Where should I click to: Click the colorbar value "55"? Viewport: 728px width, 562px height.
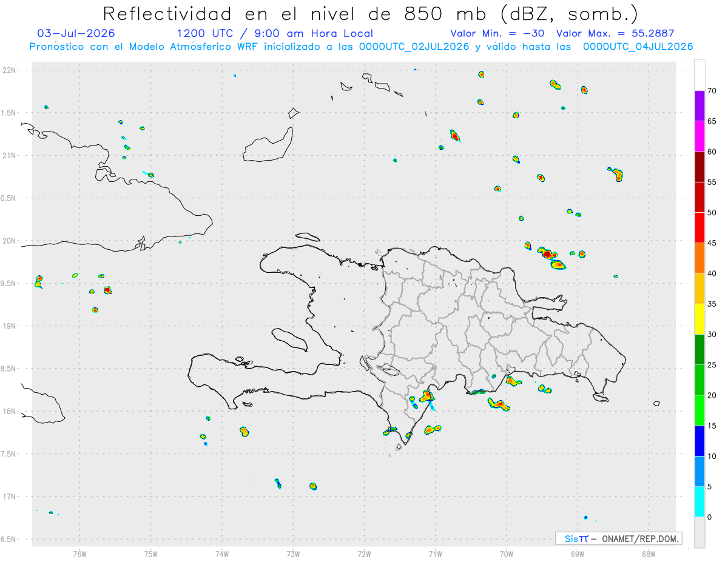(712, 182)
